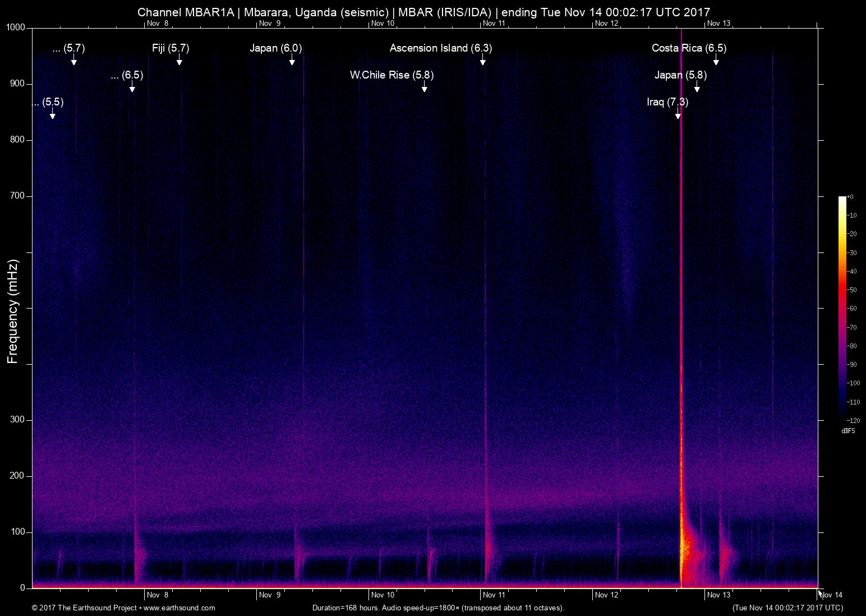Select the Ascension Island (6.3) label

point(440,48)
